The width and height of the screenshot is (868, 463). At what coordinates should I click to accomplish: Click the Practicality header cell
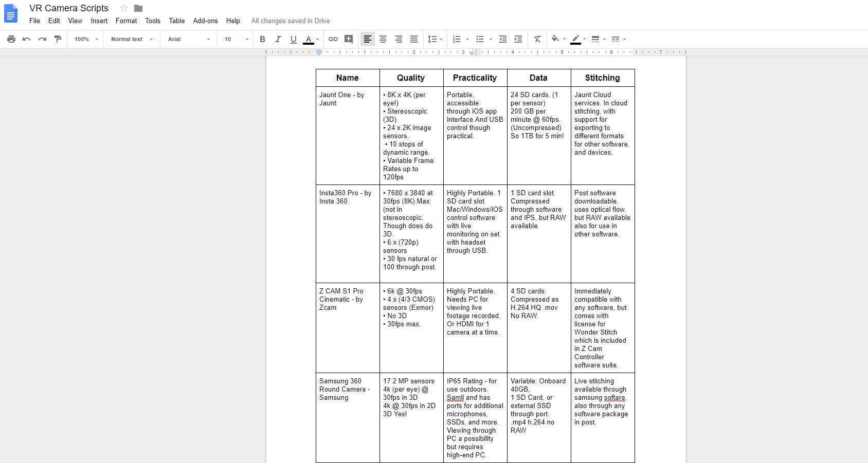[475, 78]
